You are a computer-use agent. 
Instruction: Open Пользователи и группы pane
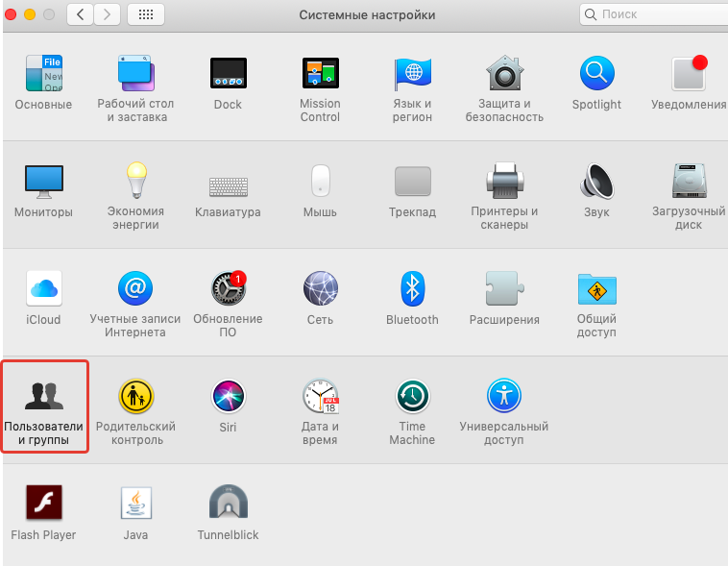click(x=43, y=396)
